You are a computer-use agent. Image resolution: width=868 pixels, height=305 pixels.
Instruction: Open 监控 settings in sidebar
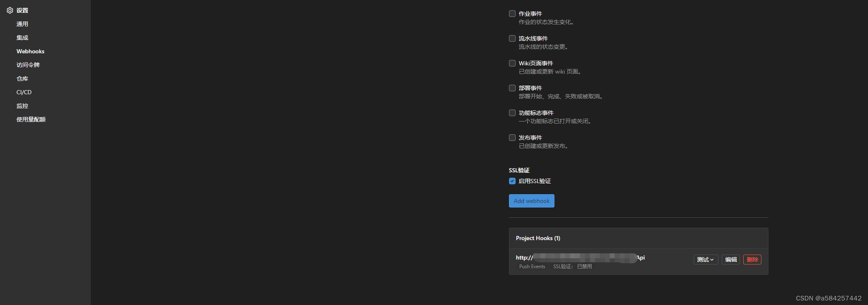coord(22,106)
